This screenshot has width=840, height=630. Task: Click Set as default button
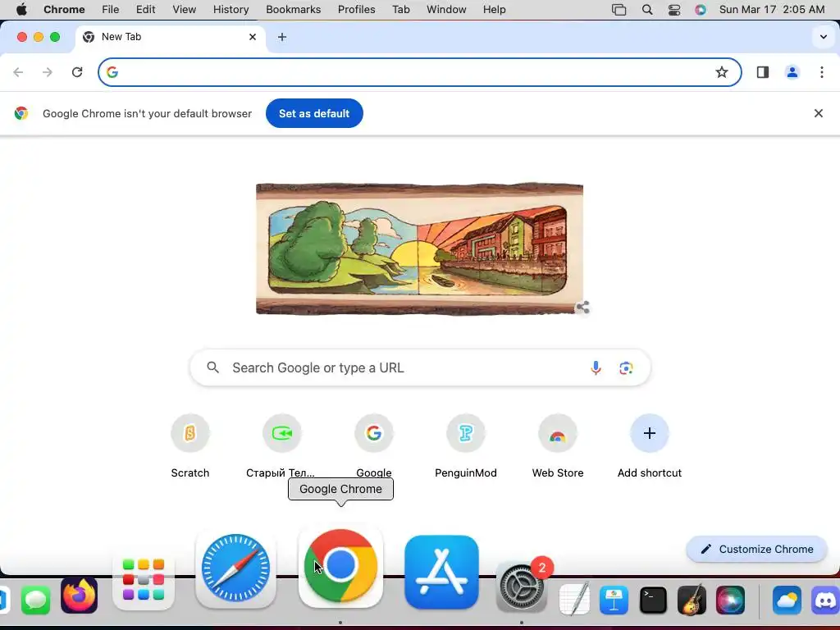point(314,113)
